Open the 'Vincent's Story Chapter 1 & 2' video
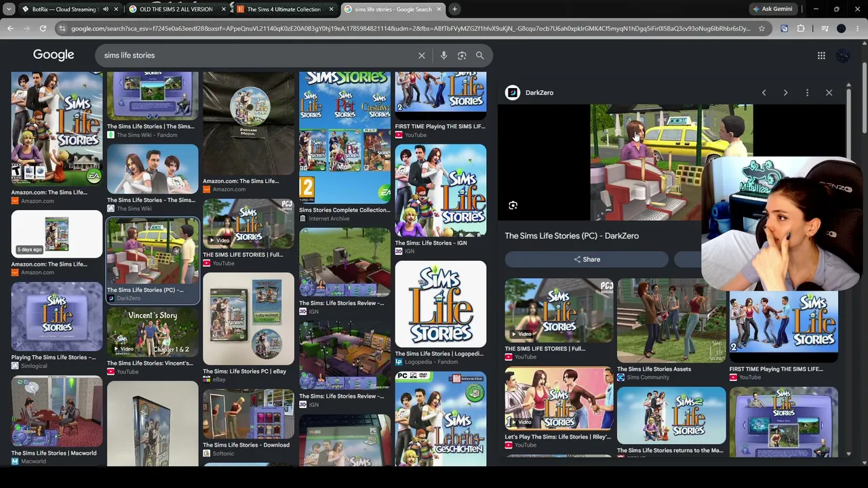The width and height of the screenshot is (868, 488). tap(153, 333)
